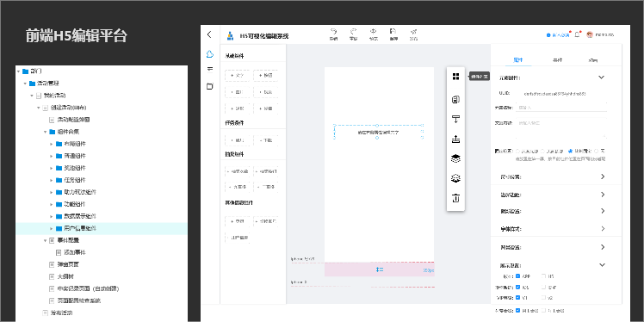Viewport: 644px width, 322px height.
Task: Click the Publish rocket icon in toolbar
Action: (413, 31)
